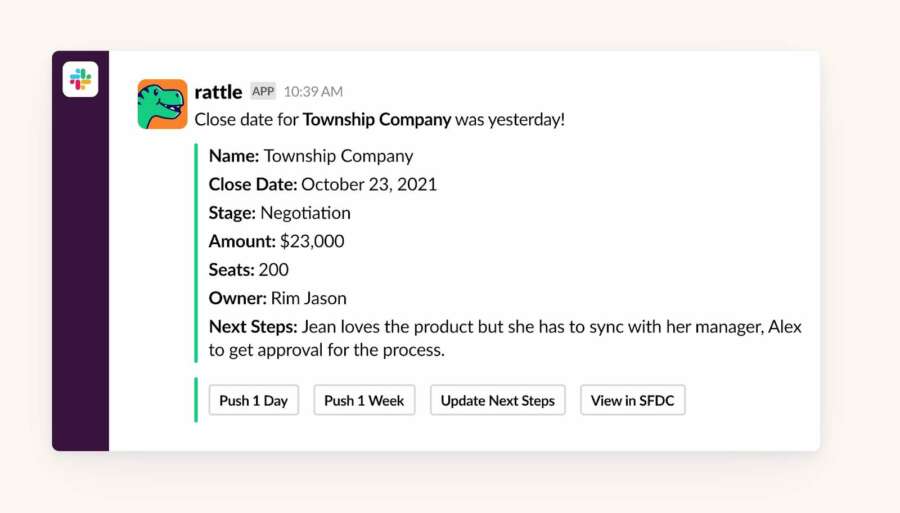Click the Name: Township Company line
Screen dimensions: 900x513
[310, 156]
